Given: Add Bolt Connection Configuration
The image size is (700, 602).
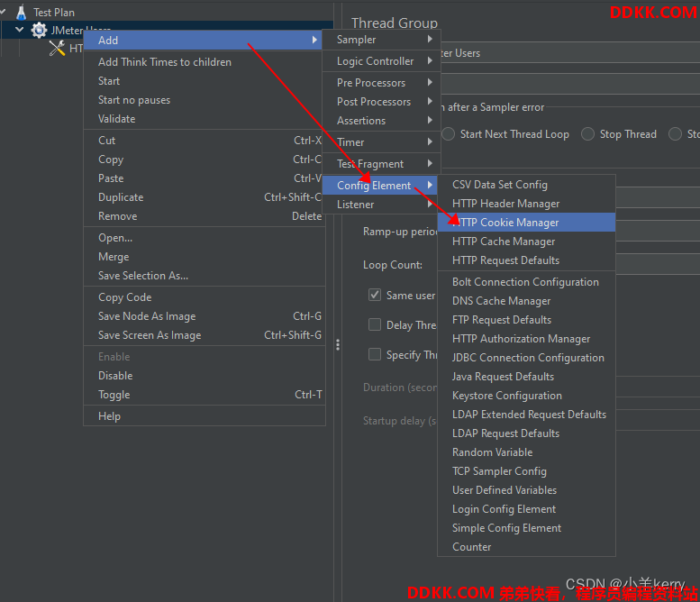Looking at the screenshot, I should 526,282.
